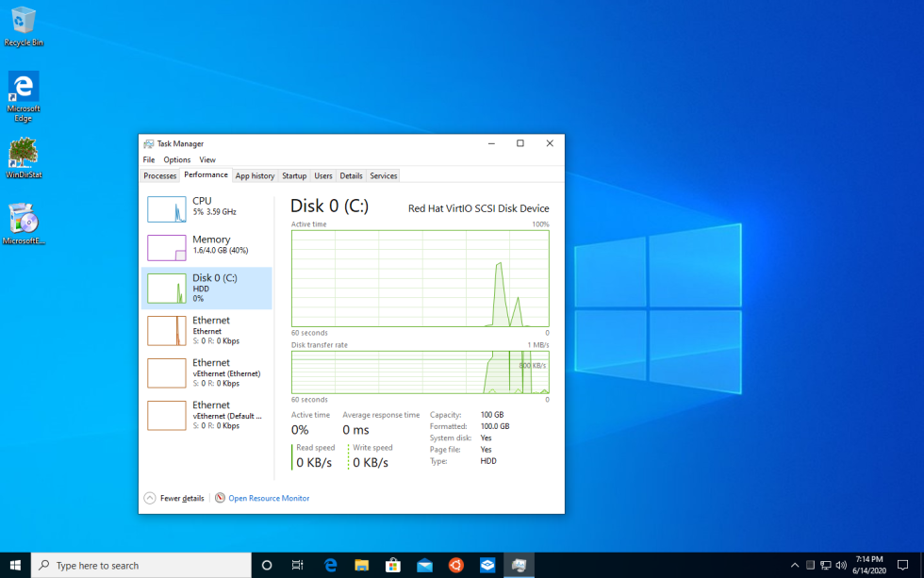Switch to the Processes tab
The width and height of the screenshot is (924, 578).
159,175
